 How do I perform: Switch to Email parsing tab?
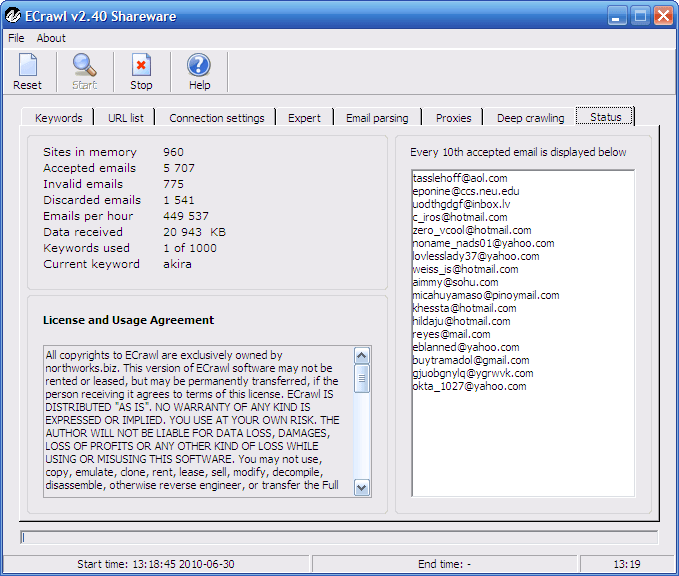coord(377,118)
